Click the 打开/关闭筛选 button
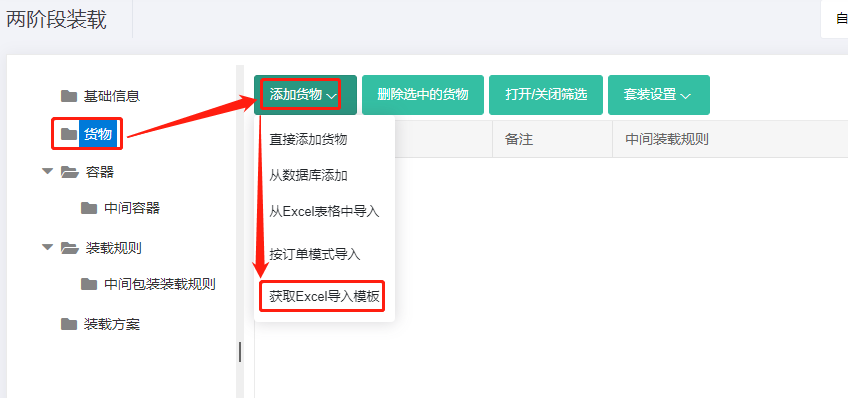 (546, 95)
